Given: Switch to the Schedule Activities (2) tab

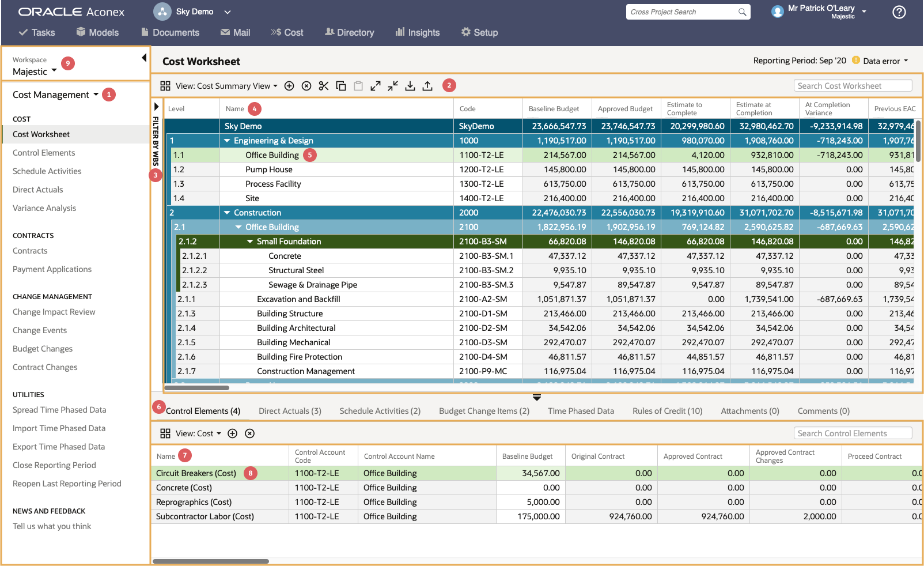Looking at the screenshot, I should (x=380, y=411).
